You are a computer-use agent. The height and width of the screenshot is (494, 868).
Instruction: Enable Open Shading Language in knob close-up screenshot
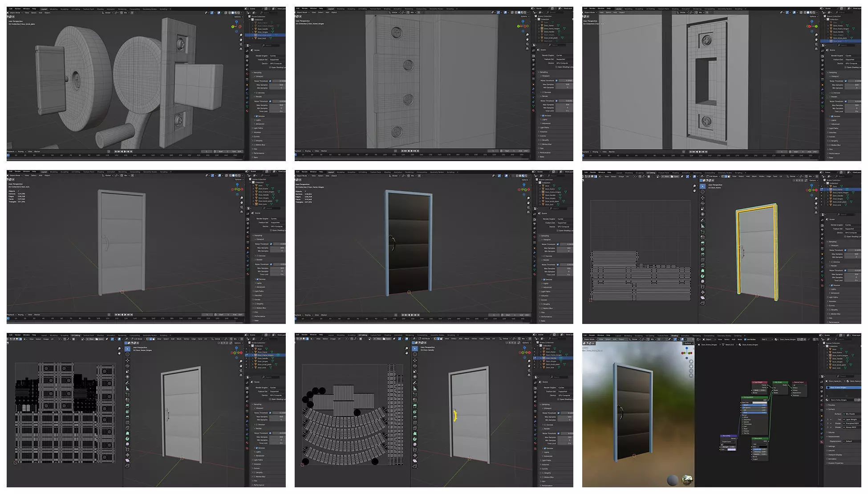click(270, 68)
